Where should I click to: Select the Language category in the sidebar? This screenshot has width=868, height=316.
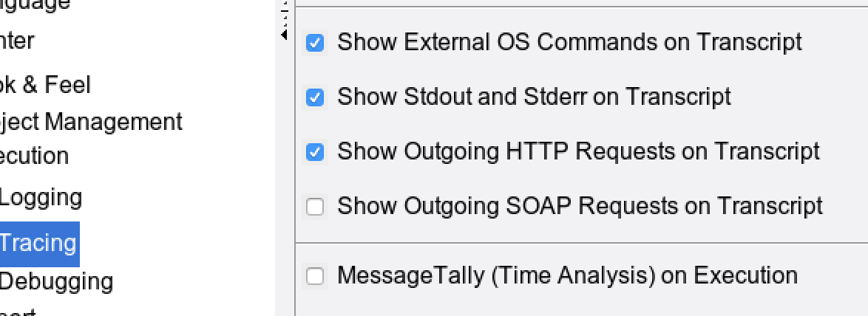pos(35,4)
